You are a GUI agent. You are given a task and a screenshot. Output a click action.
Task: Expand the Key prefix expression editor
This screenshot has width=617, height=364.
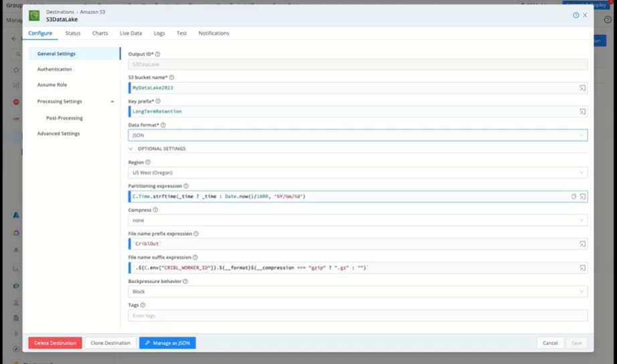[582, 112]
